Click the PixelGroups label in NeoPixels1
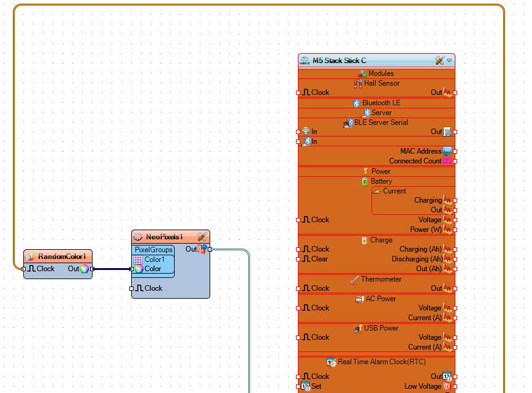Image resolution: width=532 pixels, height=393 pixels. (x=154, y=250)
